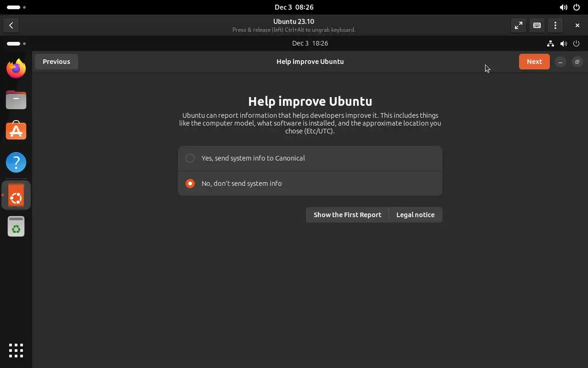
Task: Close the Ubuntu 23.10 VM window
Action: point(577,25)
